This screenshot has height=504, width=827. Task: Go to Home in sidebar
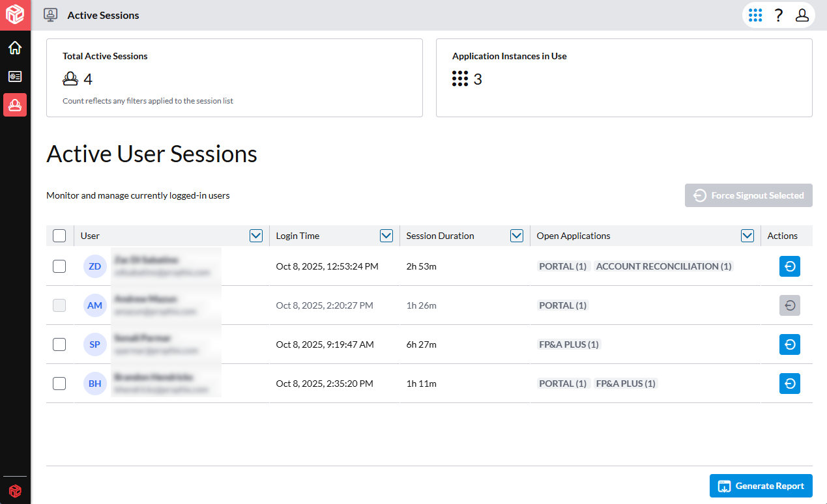[x=15, y=48]
